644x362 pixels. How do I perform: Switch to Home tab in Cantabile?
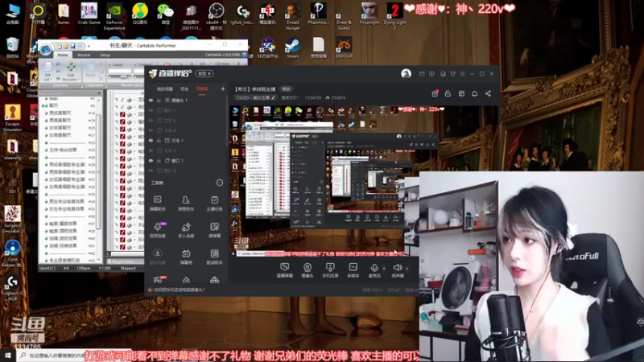click(x=63, y=55)
